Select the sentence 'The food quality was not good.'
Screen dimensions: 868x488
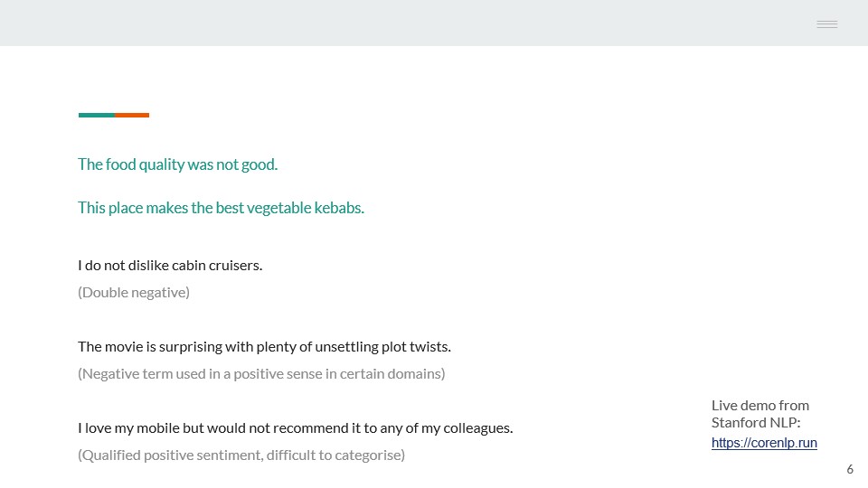178,164
